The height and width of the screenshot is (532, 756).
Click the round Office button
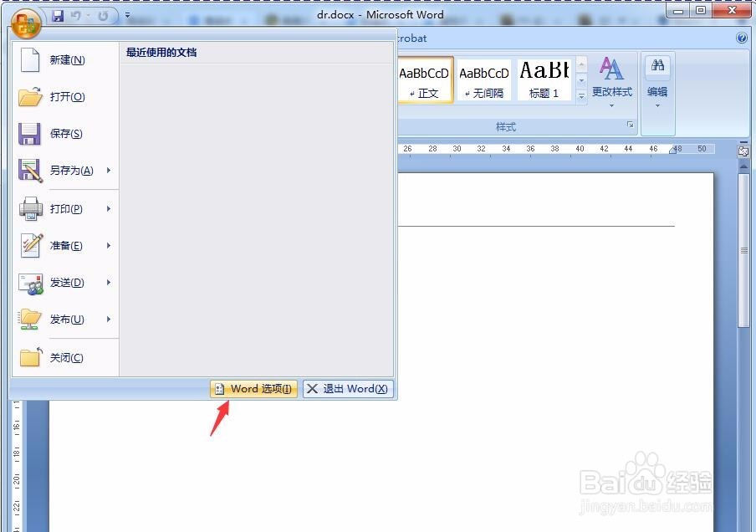[x=26, y=23]
